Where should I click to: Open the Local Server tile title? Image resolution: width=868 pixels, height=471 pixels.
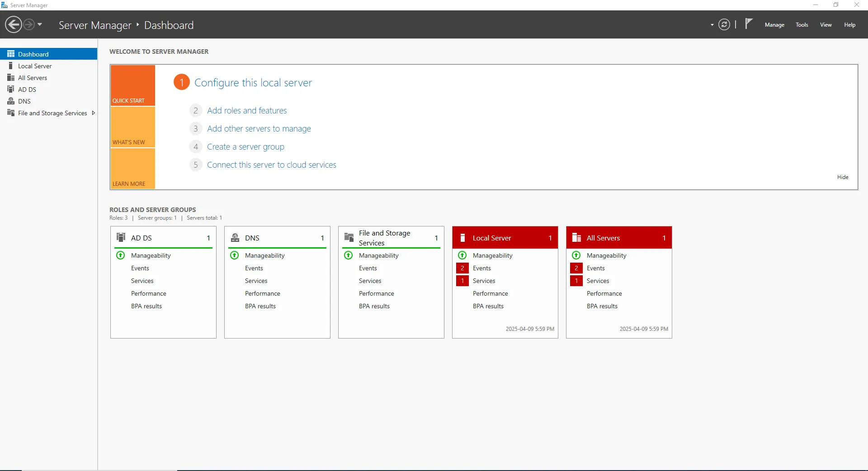pos(492,238)
